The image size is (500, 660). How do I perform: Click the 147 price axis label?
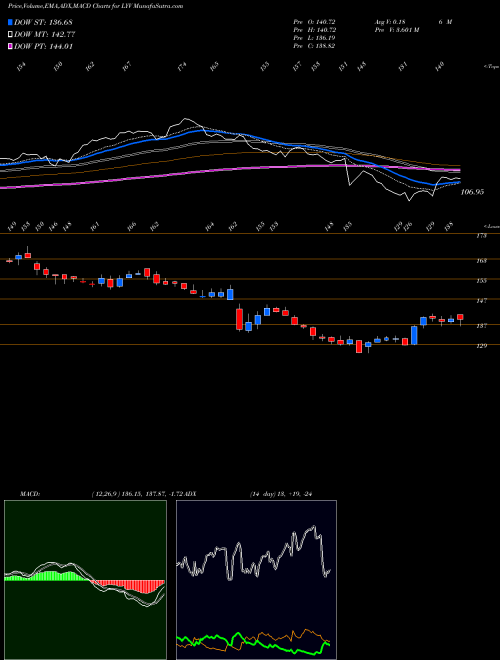click(482, 301)
